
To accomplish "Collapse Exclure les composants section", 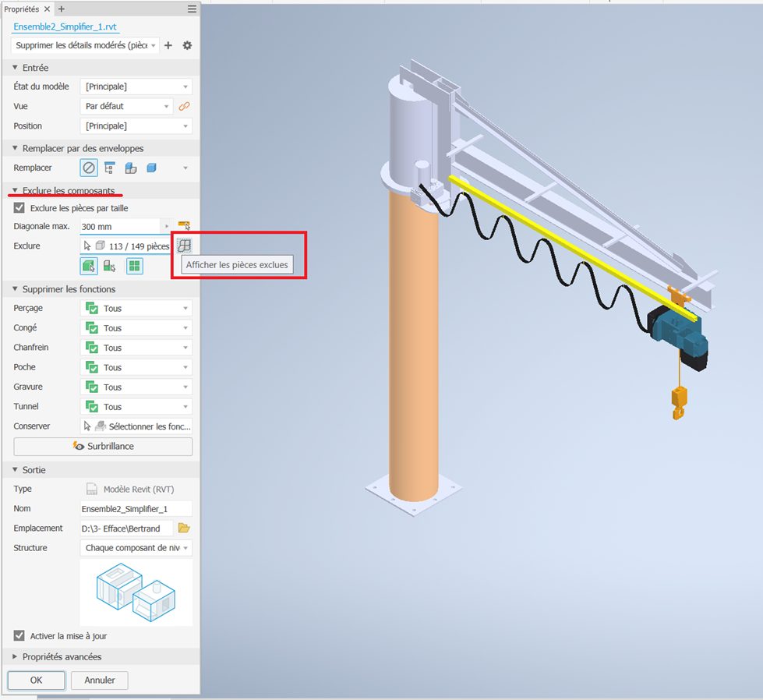I will pyautogui.click(x=15, y=190).
